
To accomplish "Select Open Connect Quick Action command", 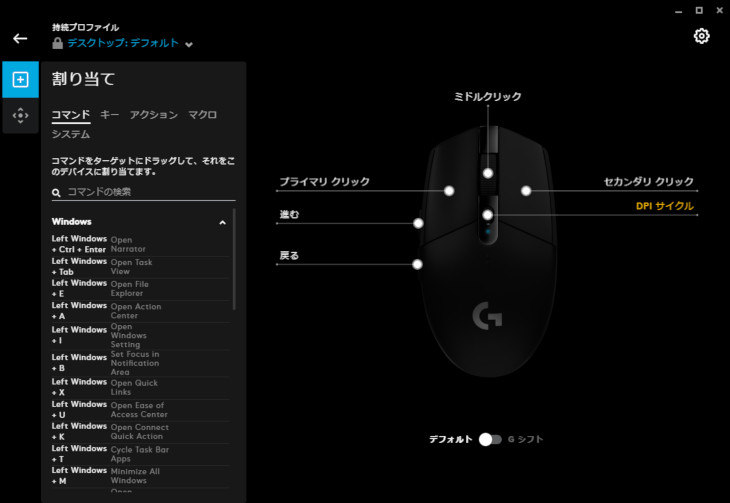I will click(x=141, y=432).
